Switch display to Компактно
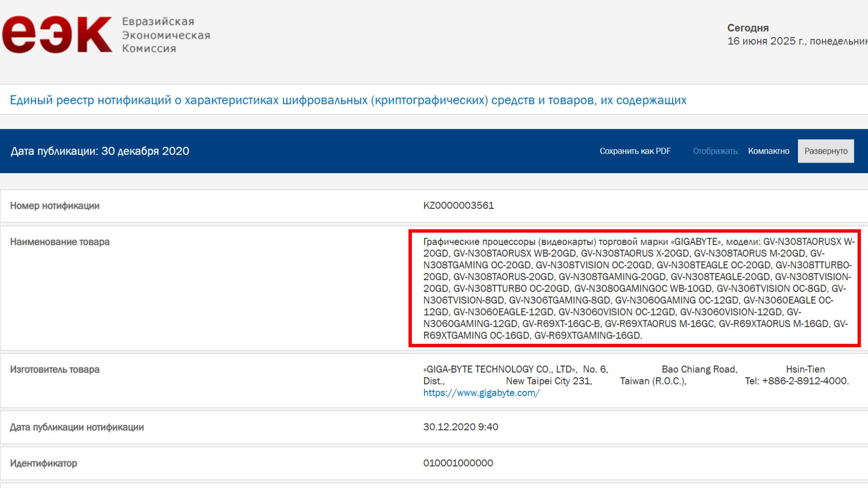Image resolution: width=868 pixels, height=488 pixels. click(769, 151)
